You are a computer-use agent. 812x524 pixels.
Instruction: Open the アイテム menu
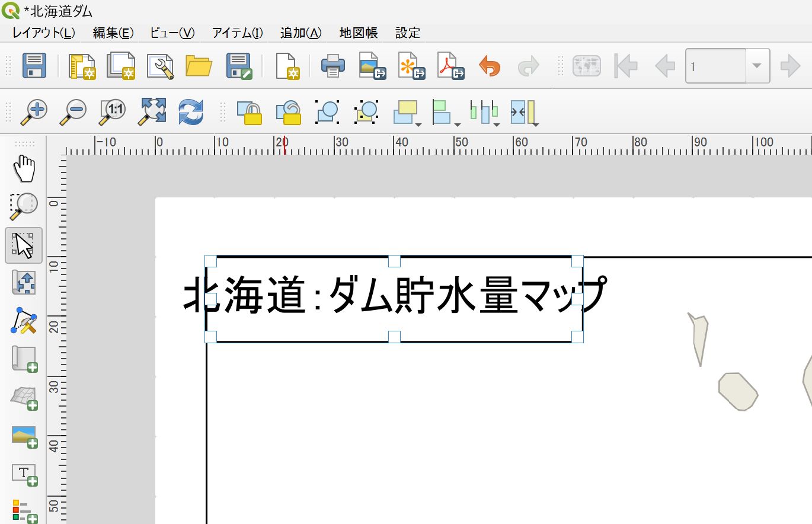tap(238, 33)
